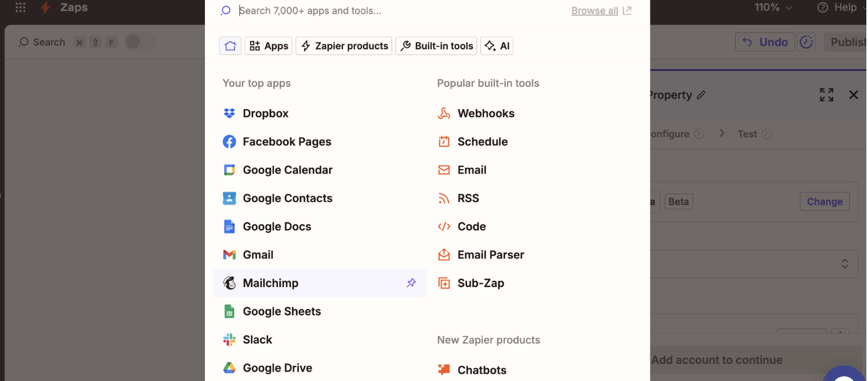Choose Google Drive from top apps
Image resolution: width=868 pixels, height=381 pixels.
[320, 368]
